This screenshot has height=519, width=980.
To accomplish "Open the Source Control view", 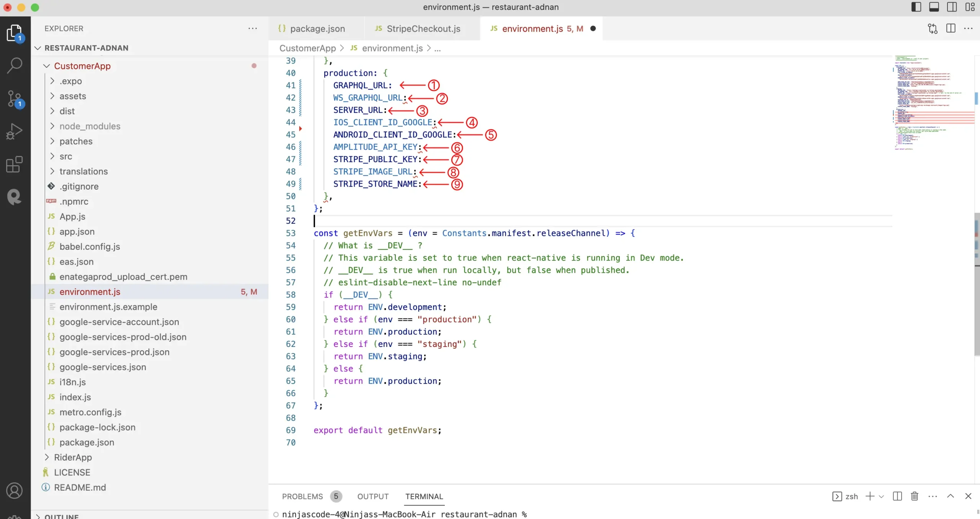I will tap(15, 99).
